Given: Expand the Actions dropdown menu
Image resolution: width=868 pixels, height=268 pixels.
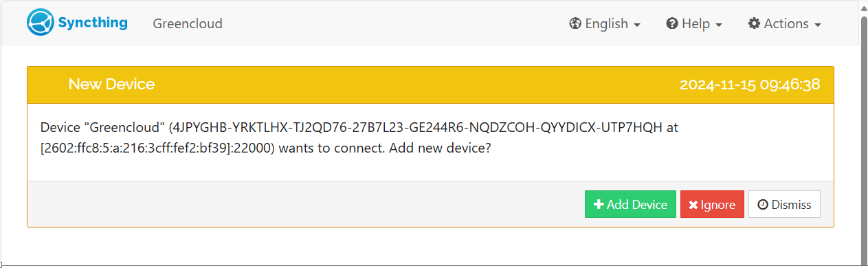Looking at the screenshot, I should pos(785,23).
